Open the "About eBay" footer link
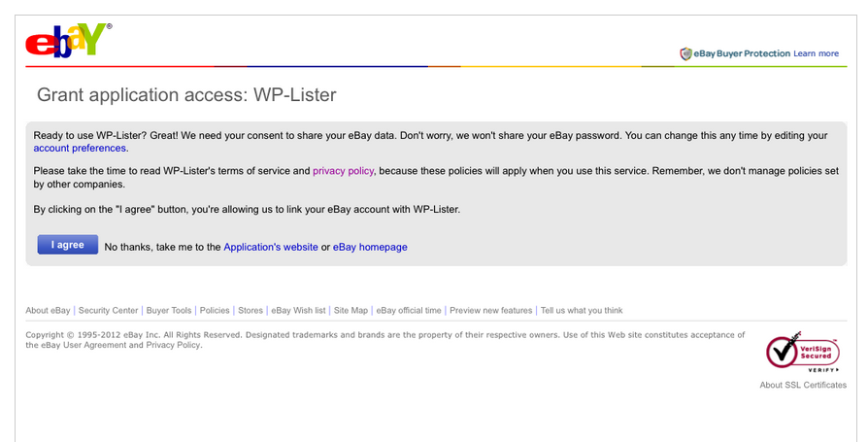Viewport: 868px width, 442px height. [x=48, y=311]
